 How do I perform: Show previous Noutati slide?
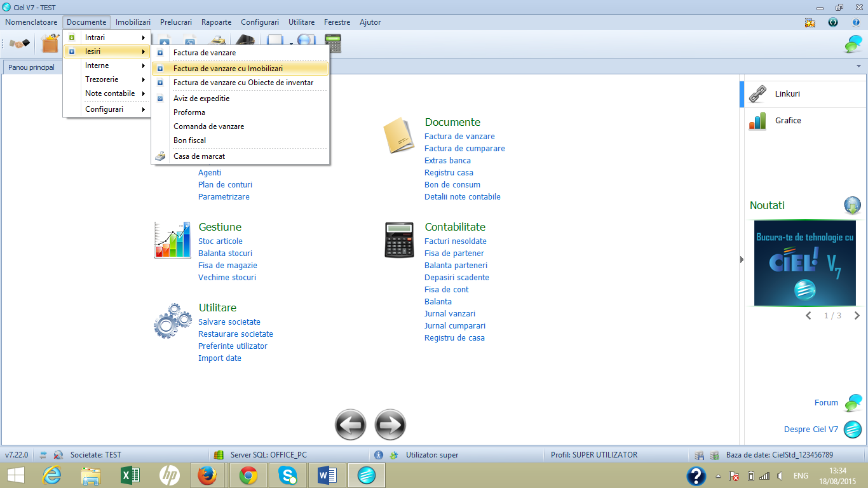808,316
